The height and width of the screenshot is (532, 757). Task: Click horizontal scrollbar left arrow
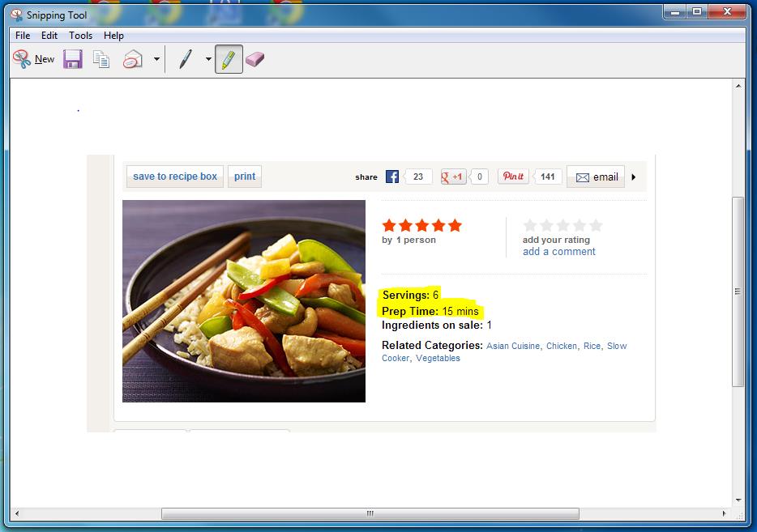(17, 513)
